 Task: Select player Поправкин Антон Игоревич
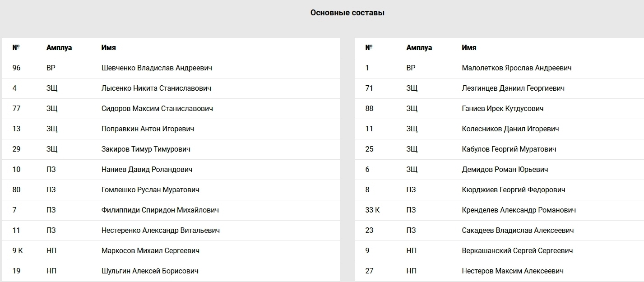pos(148,129)
